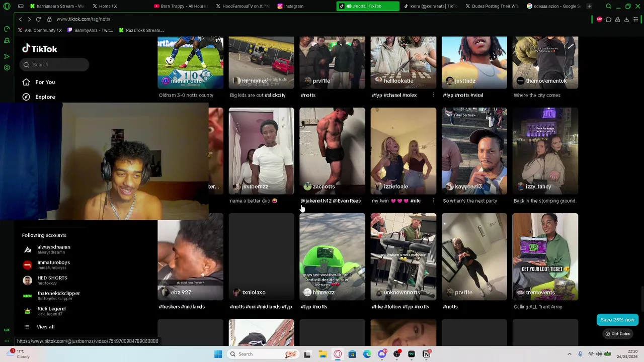Open the extensions cube icon
The width and height of the screenshot is (644, 362).
click(x=608, y=19)
